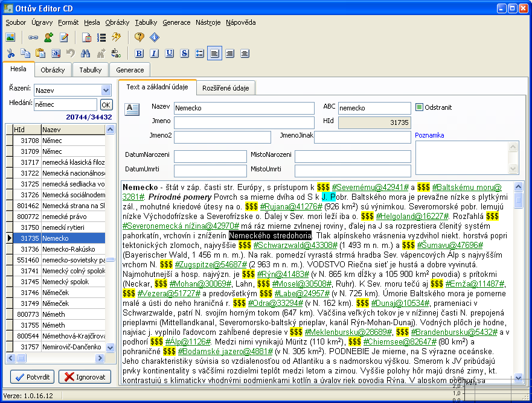Open the Řazení dropdown
This screenshot has height=403, width=532.
107,90
